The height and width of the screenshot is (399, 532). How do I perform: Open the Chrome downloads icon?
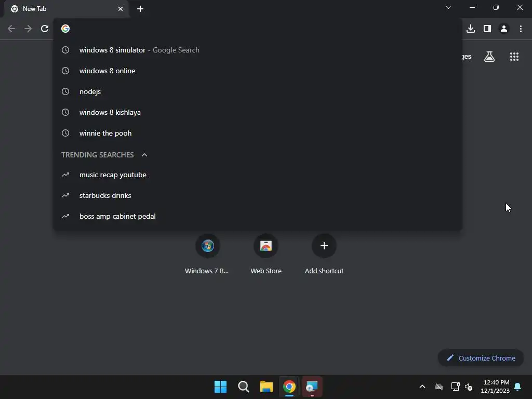point(471,29)
